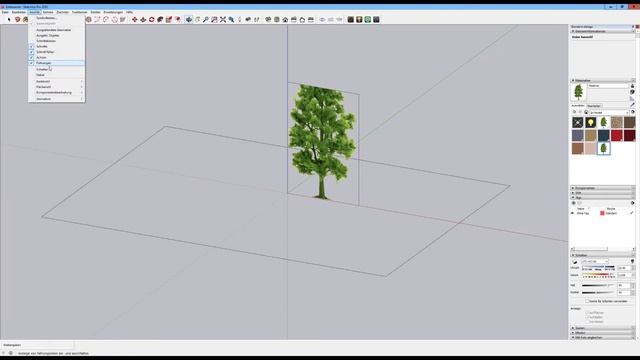Choose the Move tool with red arrows
Image resolution: width=640 pixels, height=360 pixels.
tap(134, 19)
